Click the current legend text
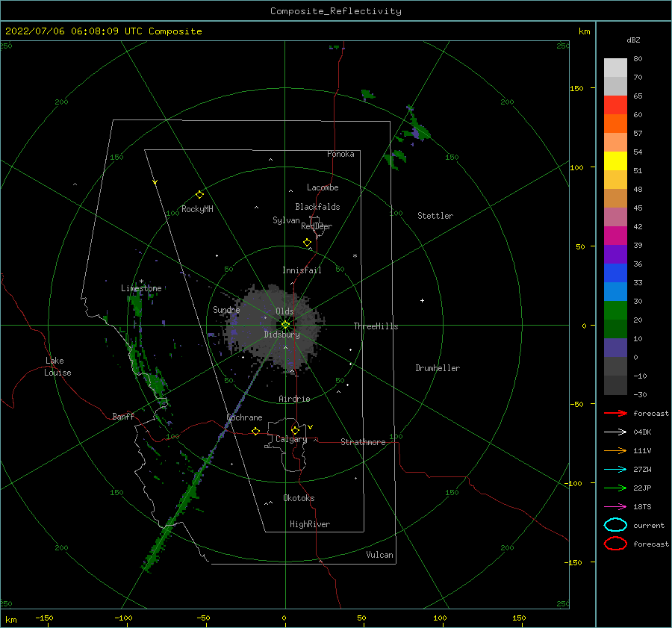672x628 pixels. [x=649, y=526]
